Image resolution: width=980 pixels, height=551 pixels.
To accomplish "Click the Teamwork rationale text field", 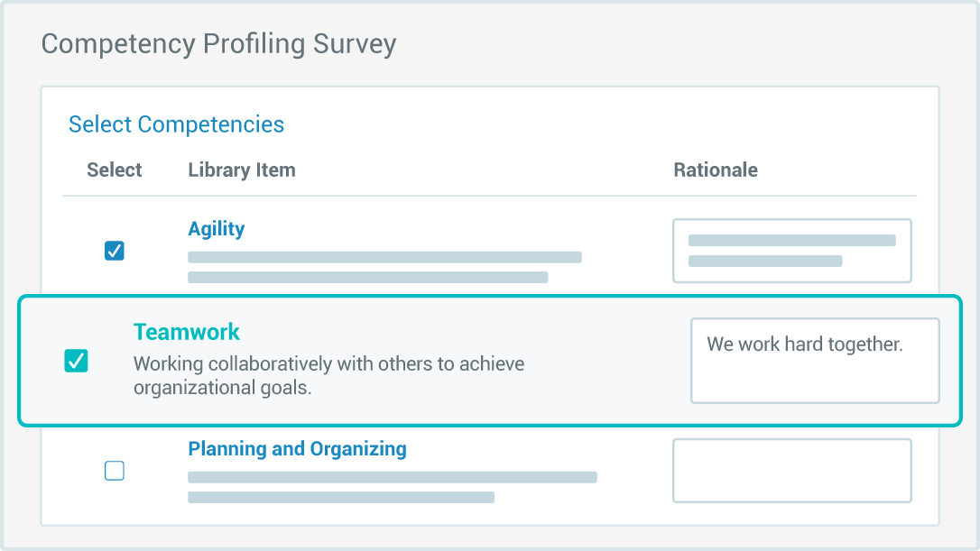I will [x=814, y=361].
